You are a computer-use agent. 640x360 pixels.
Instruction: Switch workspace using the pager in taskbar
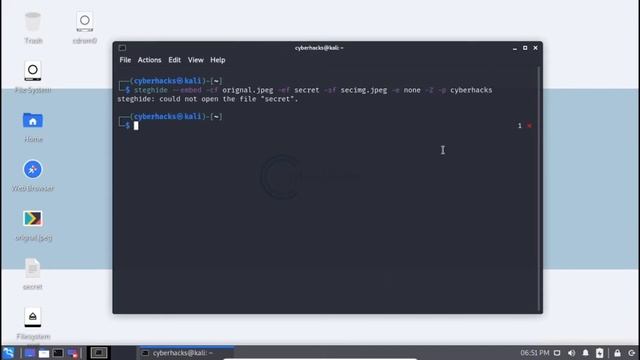point(99,353)
